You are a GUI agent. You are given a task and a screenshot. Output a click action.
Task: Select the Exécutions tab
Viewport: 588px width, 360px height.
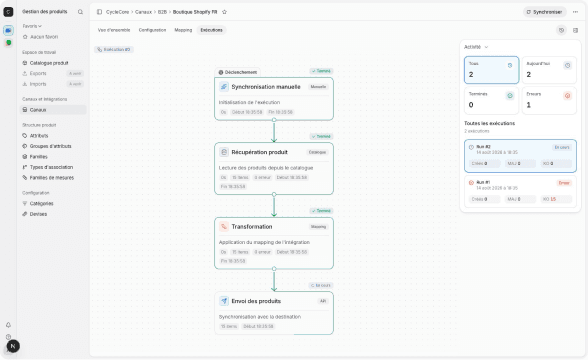pos(212,30)
